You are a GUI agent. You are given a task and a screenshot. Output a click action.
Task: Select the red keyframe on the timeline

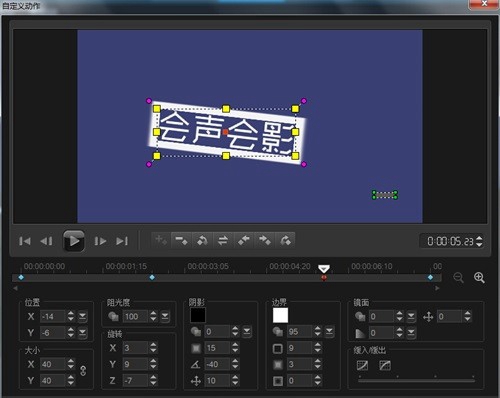324,277
